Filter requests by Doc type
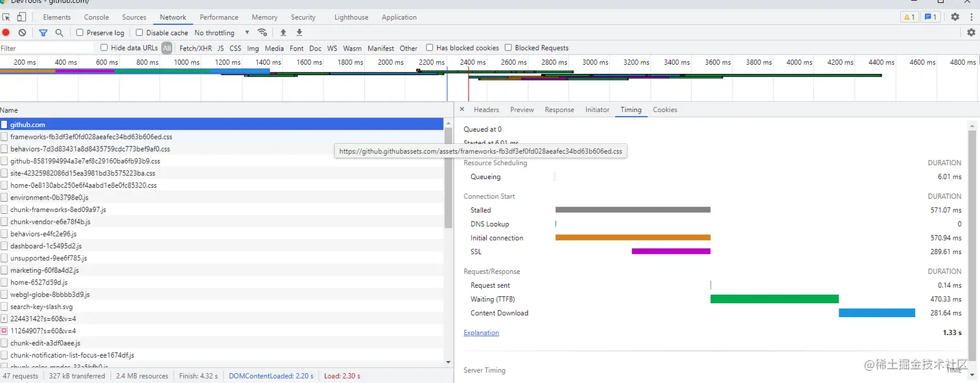Viewport: 980px width, 383px height. point(315,48)
